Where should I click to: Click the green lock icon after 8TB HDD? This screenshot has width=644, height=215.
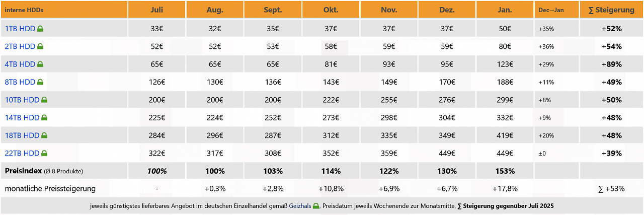tap(40, 82)
